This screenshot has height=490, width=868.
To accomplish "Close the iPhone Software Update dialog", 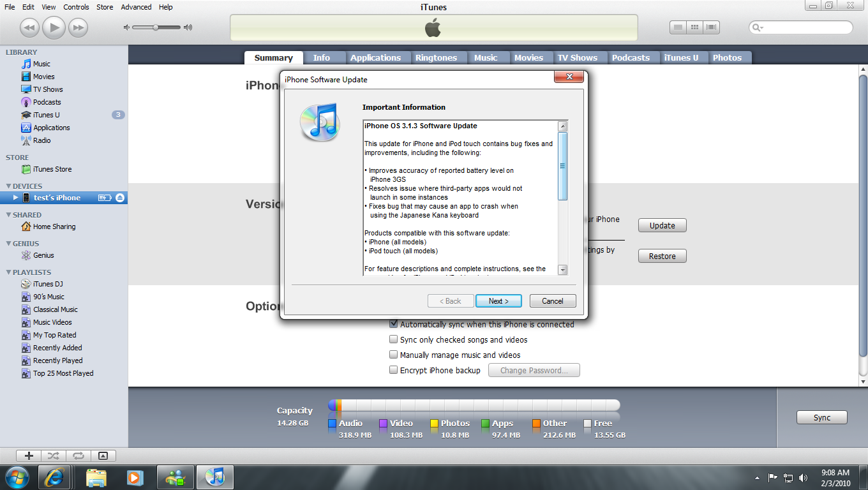I will (x=568, y=77).
